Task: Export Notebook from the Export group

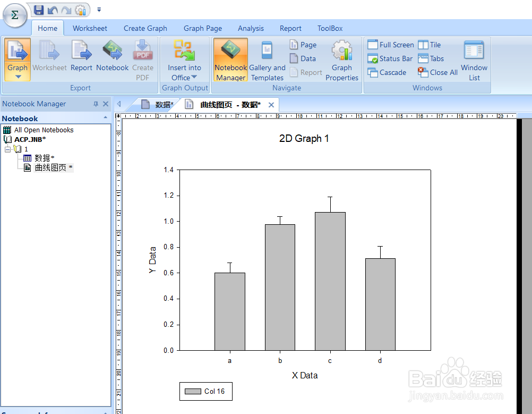Action: coord(113,56)
